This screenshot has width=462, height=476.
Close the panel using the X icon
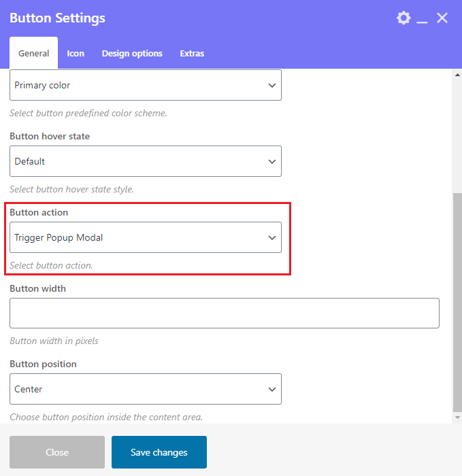pos(442,18)
